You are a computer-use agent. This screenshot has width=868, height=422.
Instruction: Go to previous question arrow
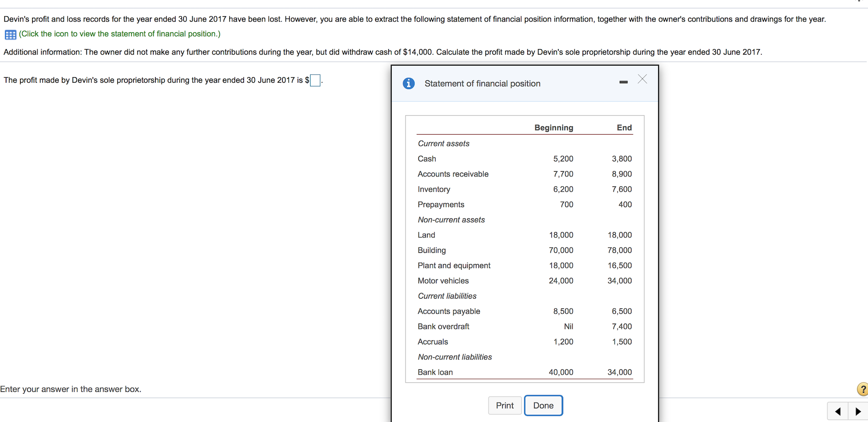[838, 411]
